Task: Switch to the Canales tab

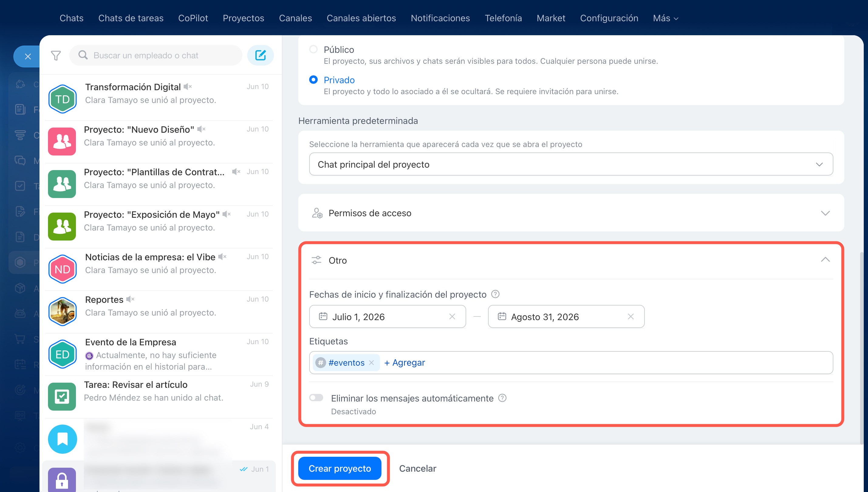Action: pyautogui.click(x=295, y=18)
